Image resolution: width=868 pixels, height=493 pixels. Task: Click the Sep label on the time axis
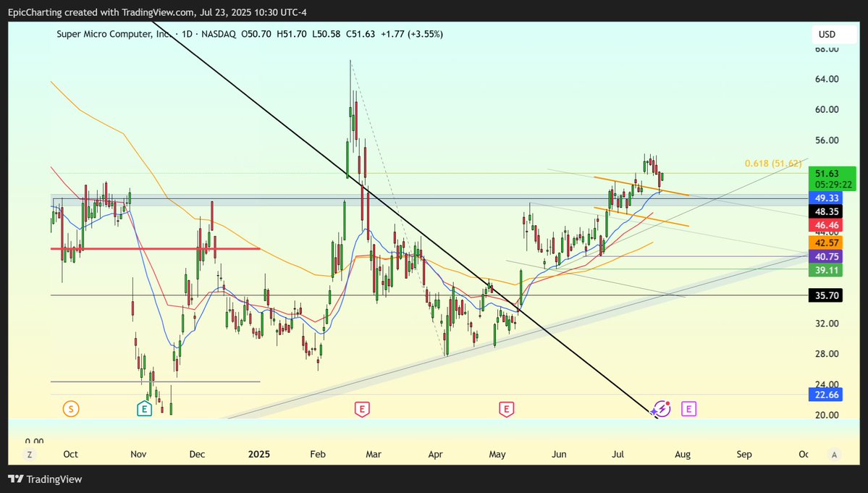744,454
